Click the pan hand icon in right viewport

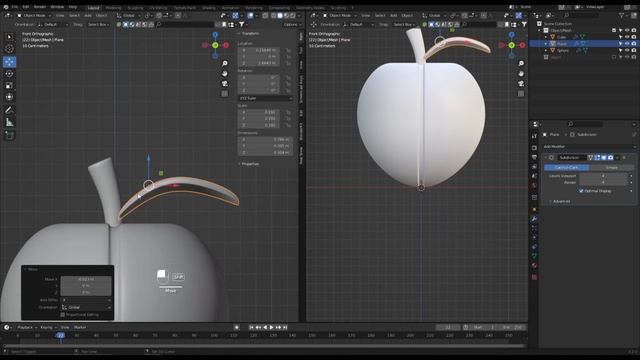(x=521, y=74)
